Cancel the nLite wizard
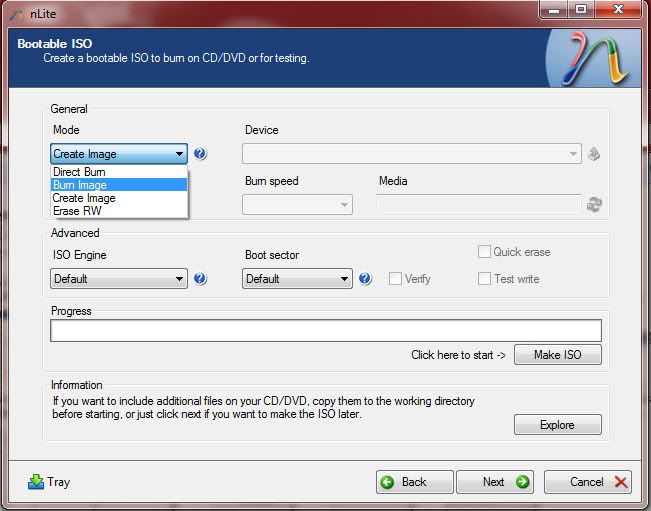Viewport: 651px width, 511px height. [588, 482]
